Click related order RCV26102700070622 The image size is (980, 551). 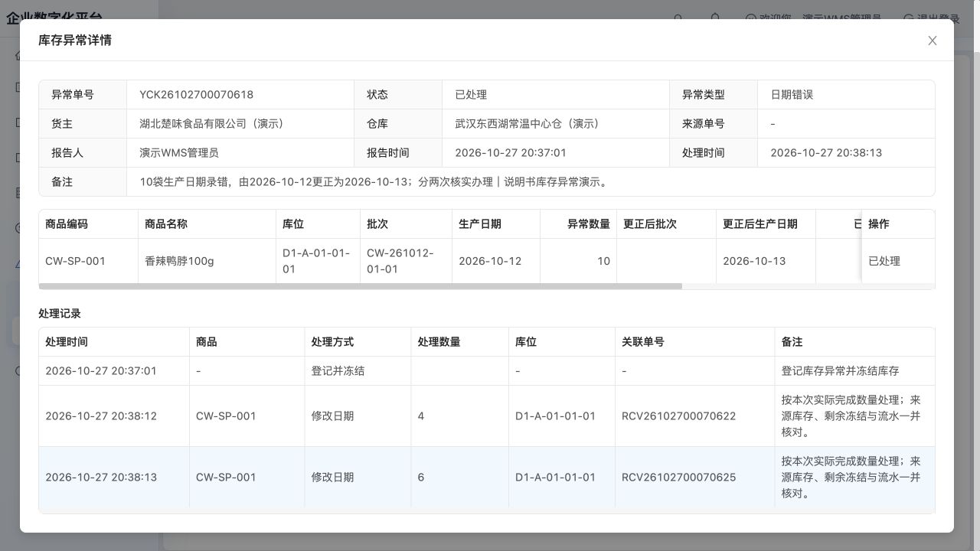click(678, 416)
